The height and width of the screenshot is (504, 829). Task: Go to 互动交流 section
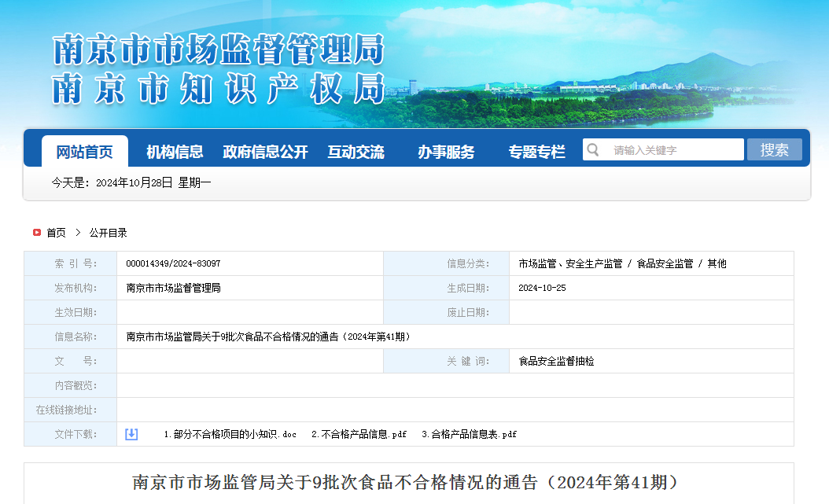356,152
